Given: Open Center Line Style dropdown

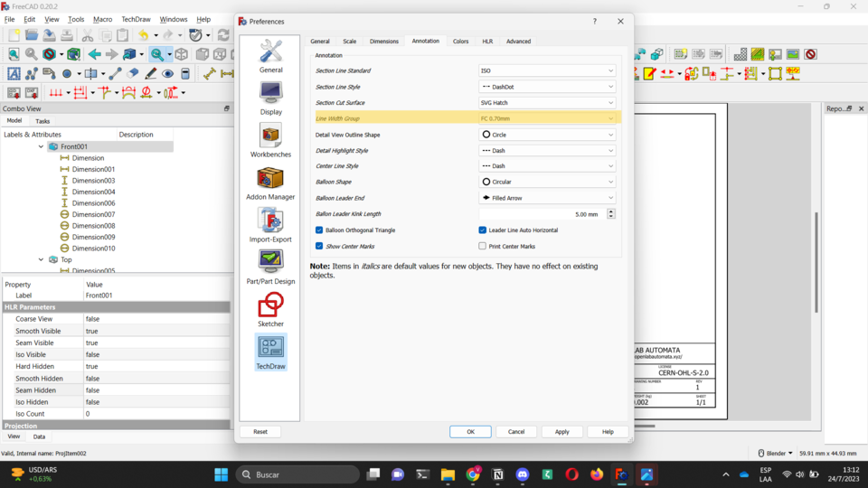Looking at the screenshot, I should point(547,166).
